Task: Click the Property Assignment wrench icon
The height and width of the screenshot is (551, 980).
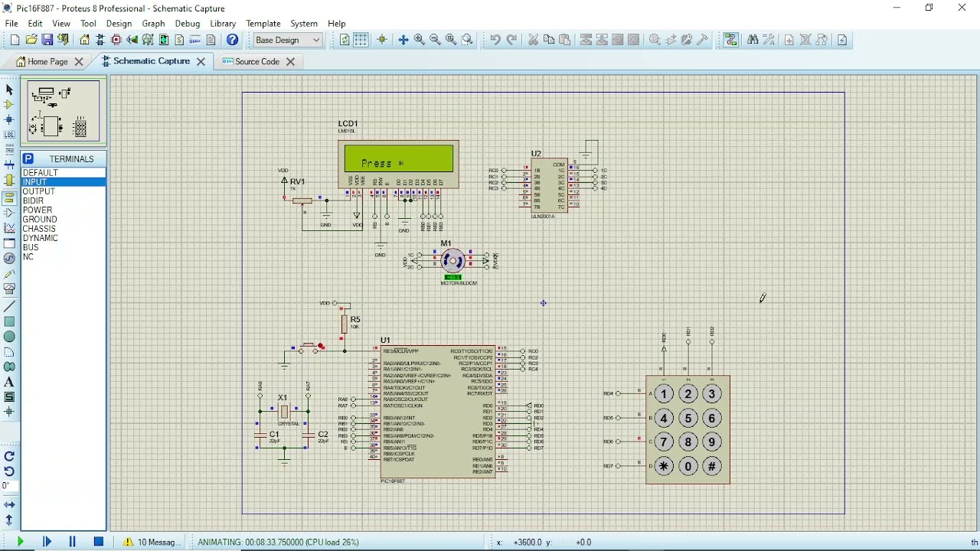Action: pos(769,40)
